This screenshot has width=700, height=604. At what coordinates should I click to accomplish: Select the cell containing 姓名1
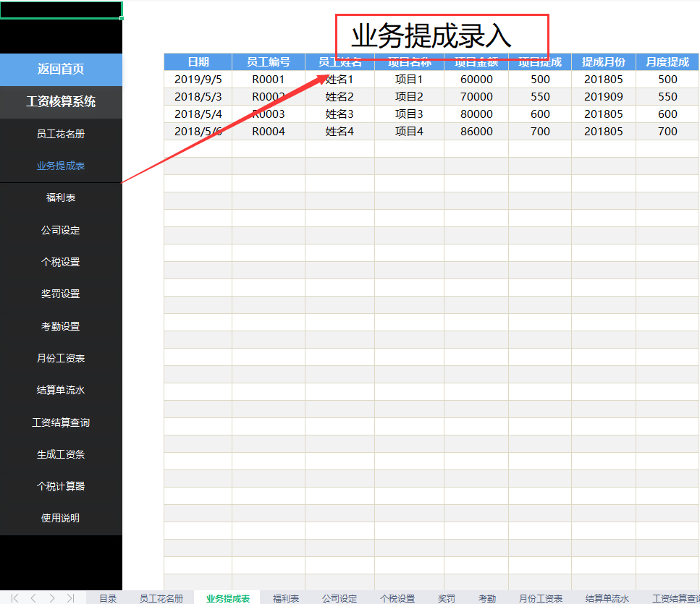340,79
